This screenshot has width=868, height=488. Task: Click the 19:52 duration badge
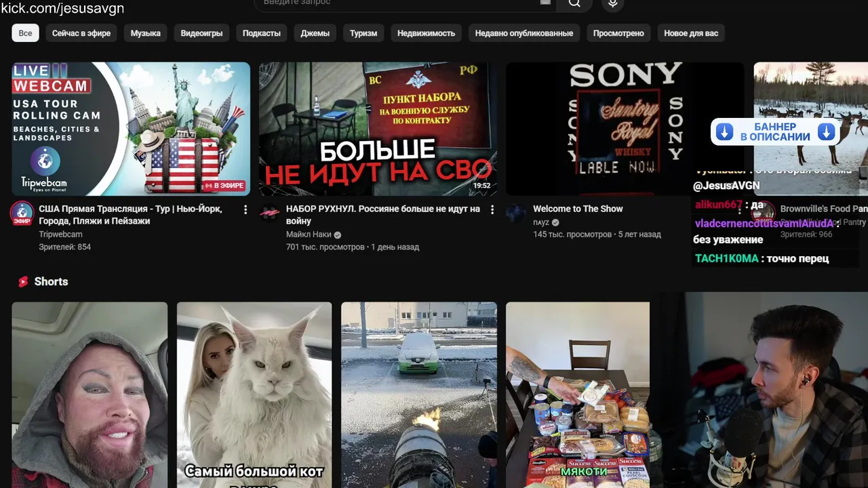click(x=481, y=186)
